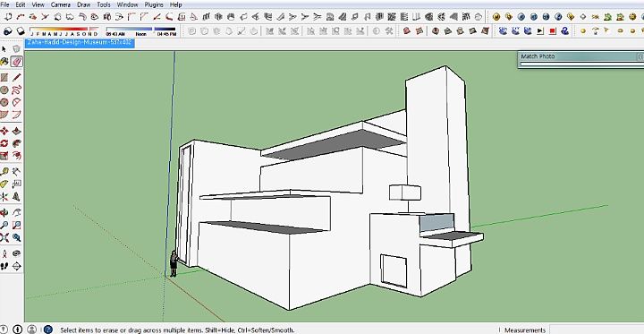The height and width of the screenshot is (334, 644).
Task: Pick the Paint Bucket tool
Action: click(x=4, y=61)
